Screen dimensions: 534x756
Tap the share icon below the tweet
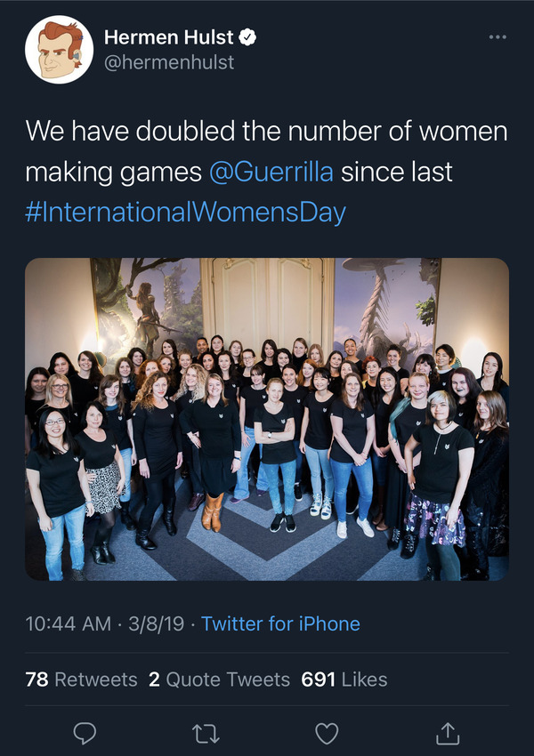449,732
